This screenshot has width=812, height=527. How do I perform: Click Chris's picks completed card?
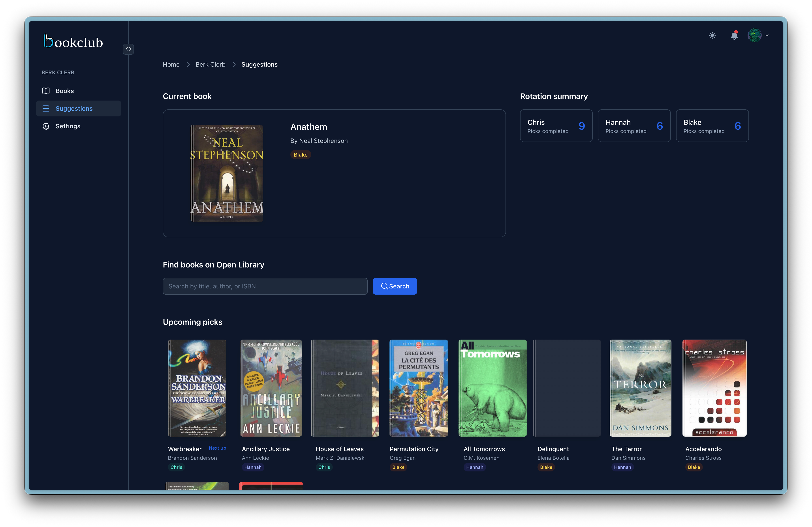click(556, 126)
